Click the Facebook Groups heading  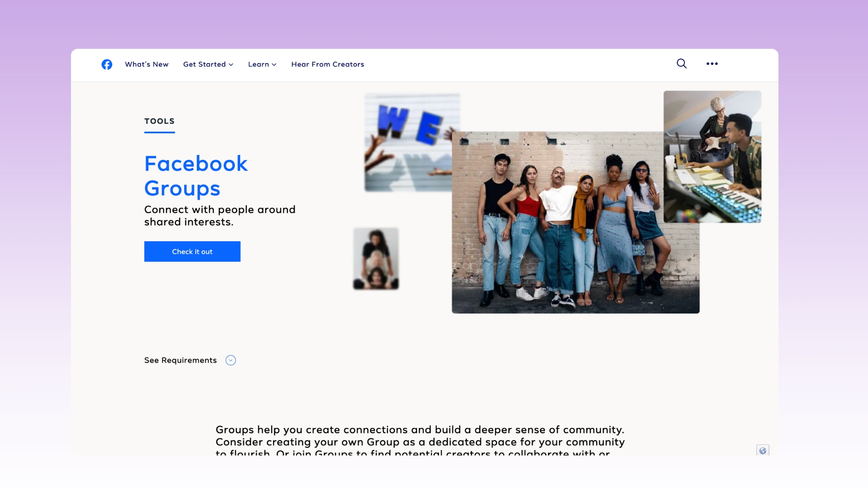[x=195, y=176]
